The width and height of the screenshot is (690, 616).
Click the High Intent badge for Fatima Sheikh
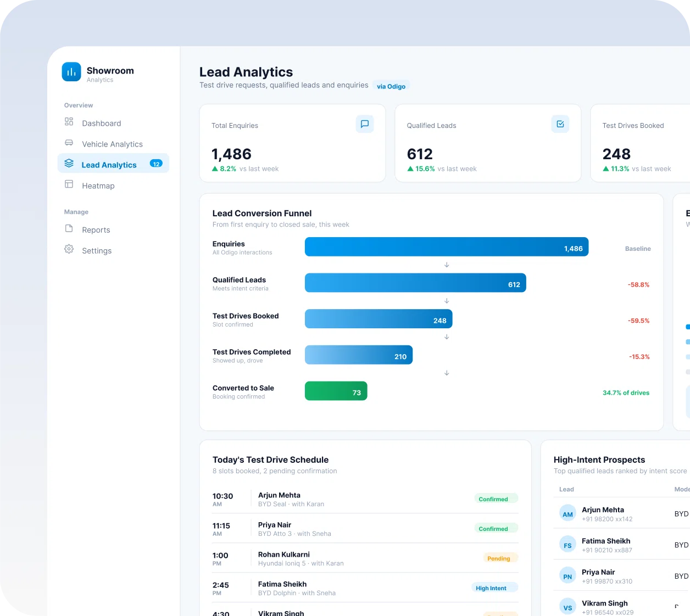(494, 588)
